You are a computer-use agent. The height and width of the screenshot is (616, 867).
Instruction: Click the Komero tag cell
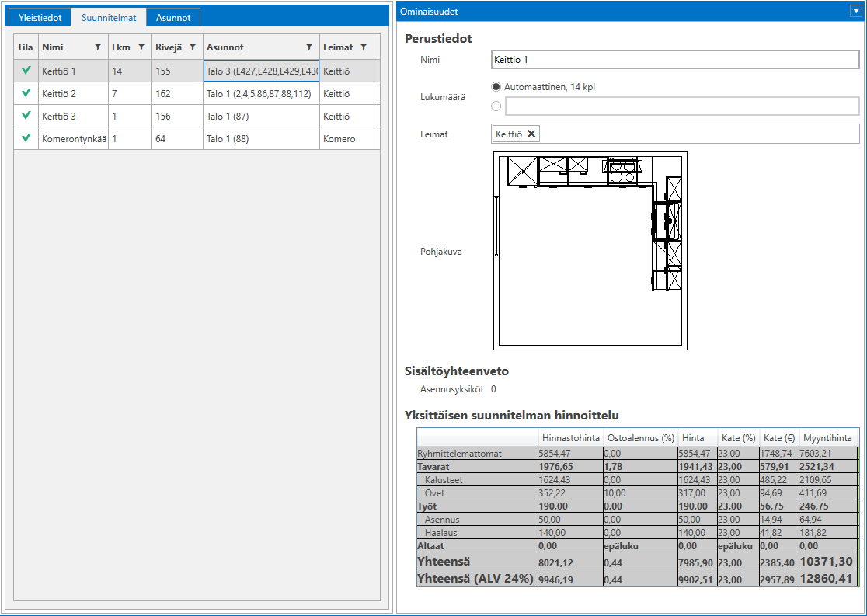(346, 139)
